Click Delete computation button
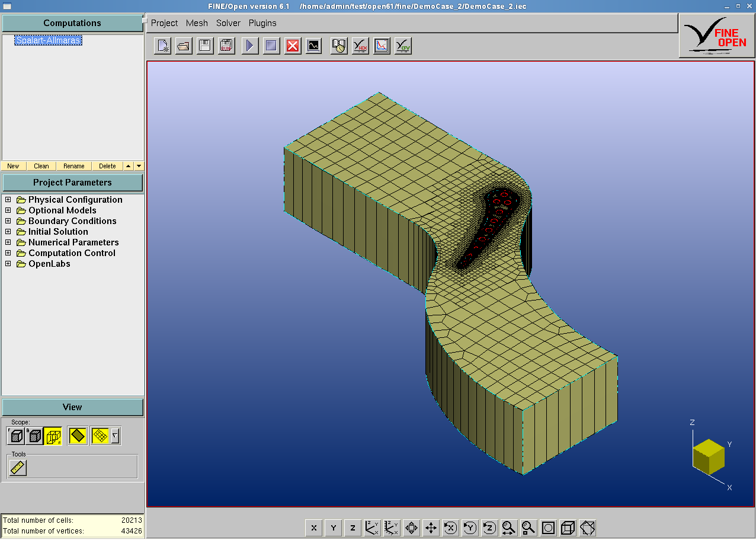Image resolution: width=756 pixels, height=540 pixels. [107, 166]
